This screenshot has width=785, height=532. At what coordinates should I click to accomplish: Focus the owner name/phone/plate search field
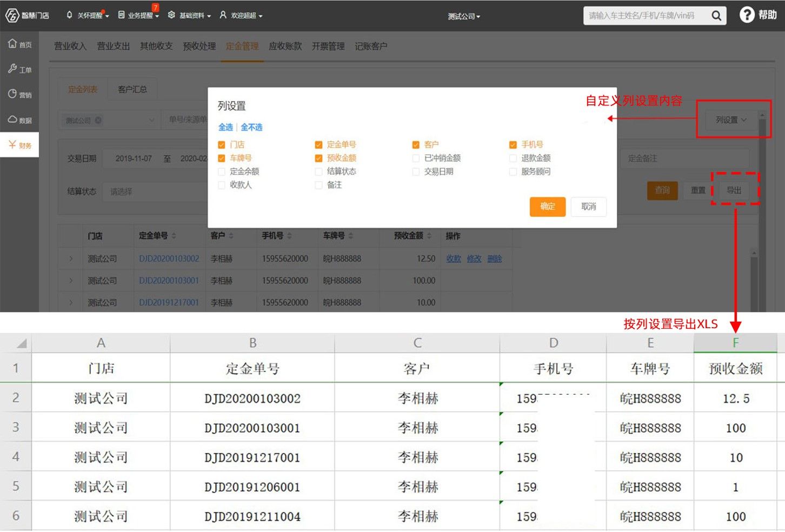click(646, 16)
